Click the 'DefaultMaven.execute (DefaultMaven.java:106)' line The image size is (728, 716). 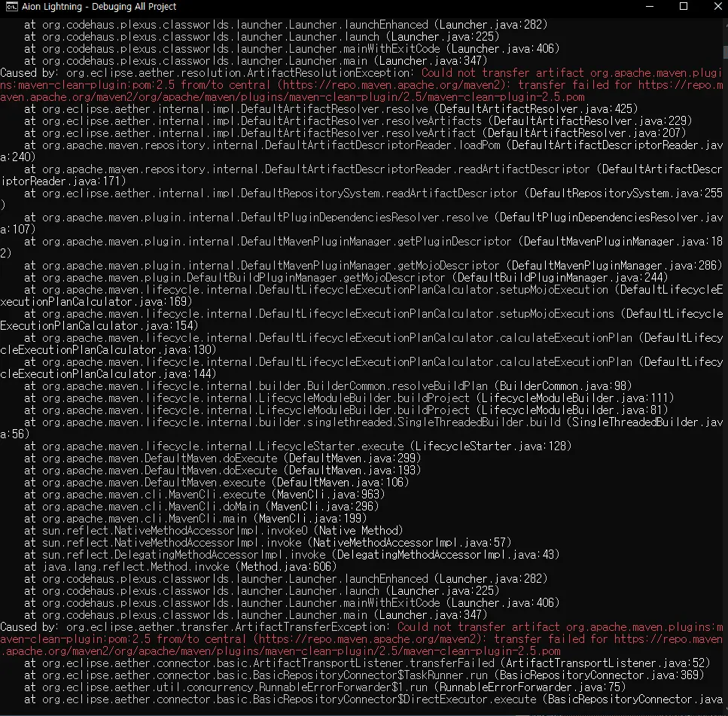point(217,483)
